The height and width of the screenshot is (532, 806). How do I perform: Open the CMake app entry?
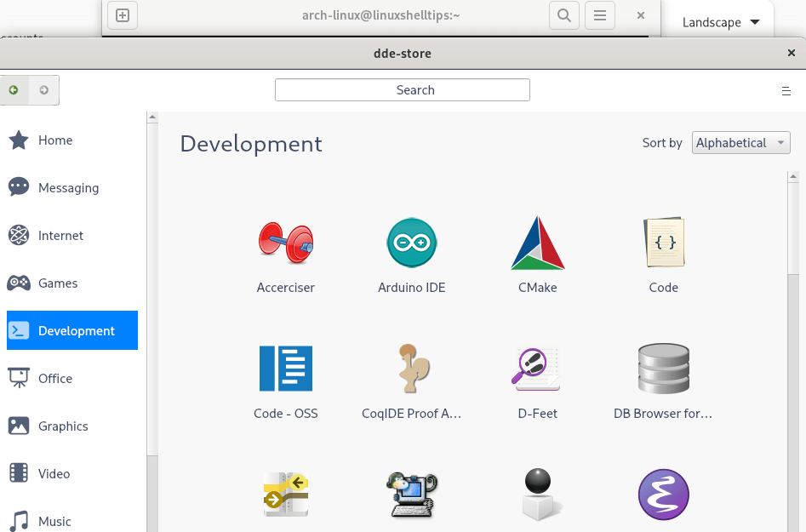click(x=537, y=243)
